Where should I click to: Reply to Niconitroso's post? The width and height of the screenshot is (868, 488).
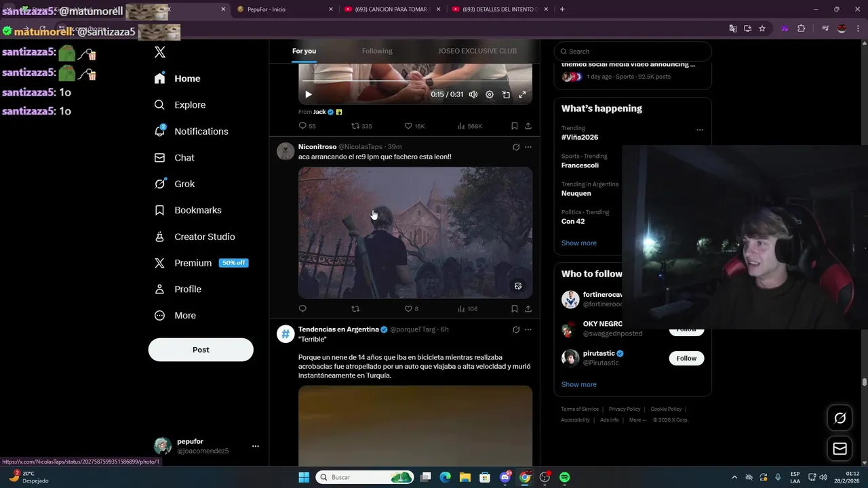(x=302, y=309)
